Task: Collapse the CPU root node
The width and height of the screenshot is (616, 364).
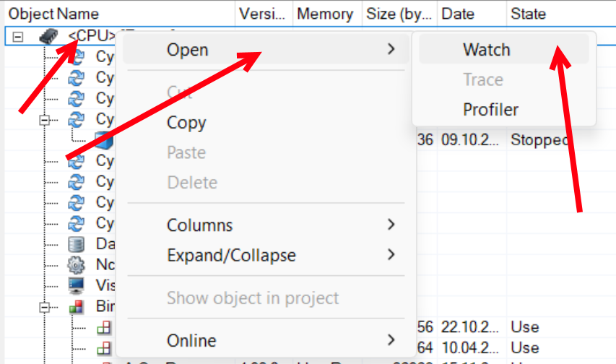Action: (19, 36)
